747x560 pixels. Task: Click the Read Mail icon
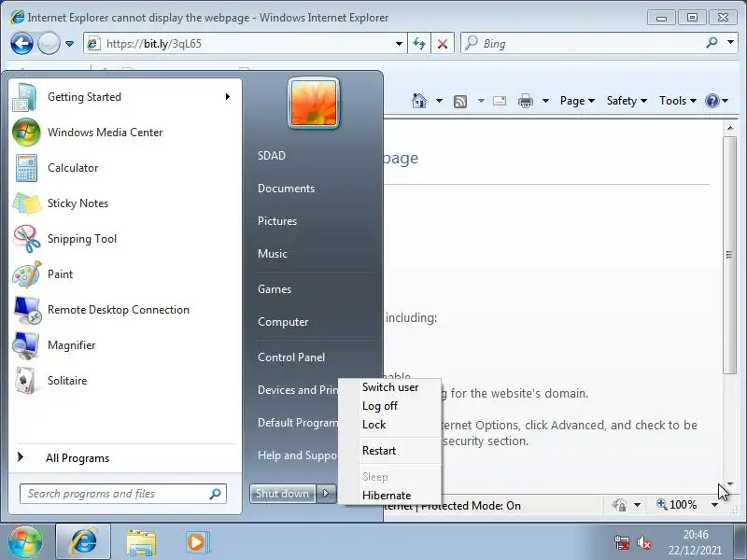point(500,101)
